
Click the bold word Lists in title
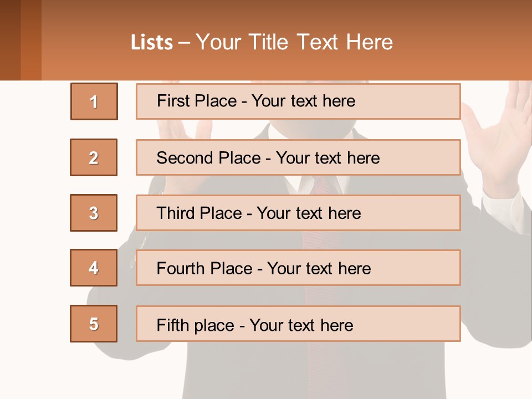152,43
